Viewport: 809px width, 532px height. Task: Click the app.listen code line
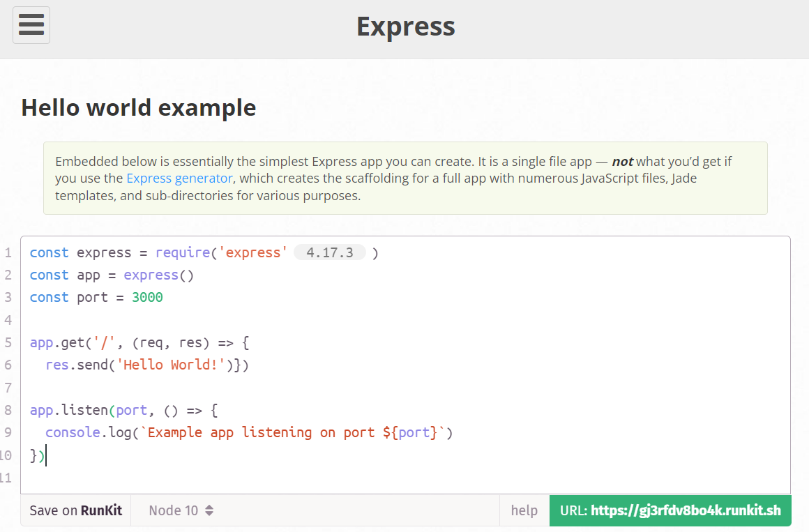pos(124,410)
